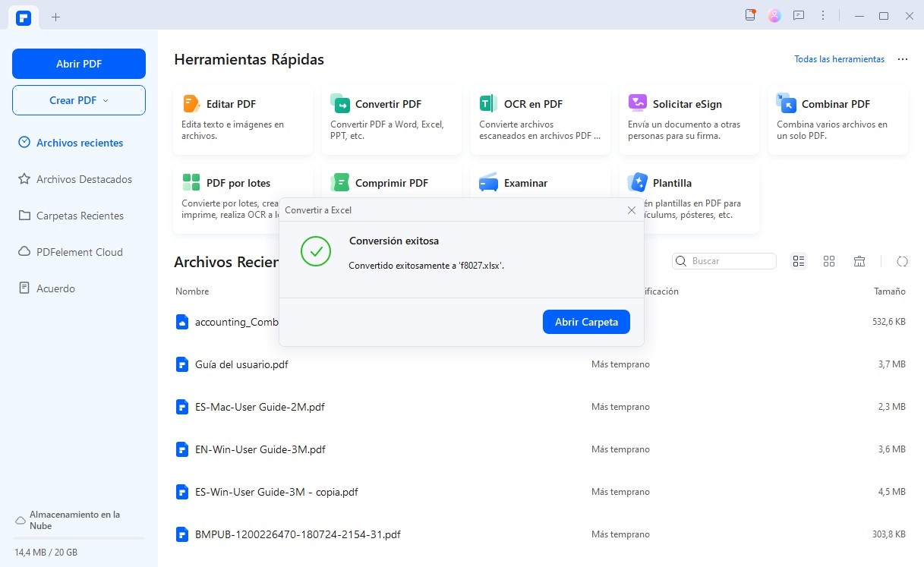The image size is (924, 567).
Task: Open PDFelement Cloud in sidebar
Action: point(70,252)
